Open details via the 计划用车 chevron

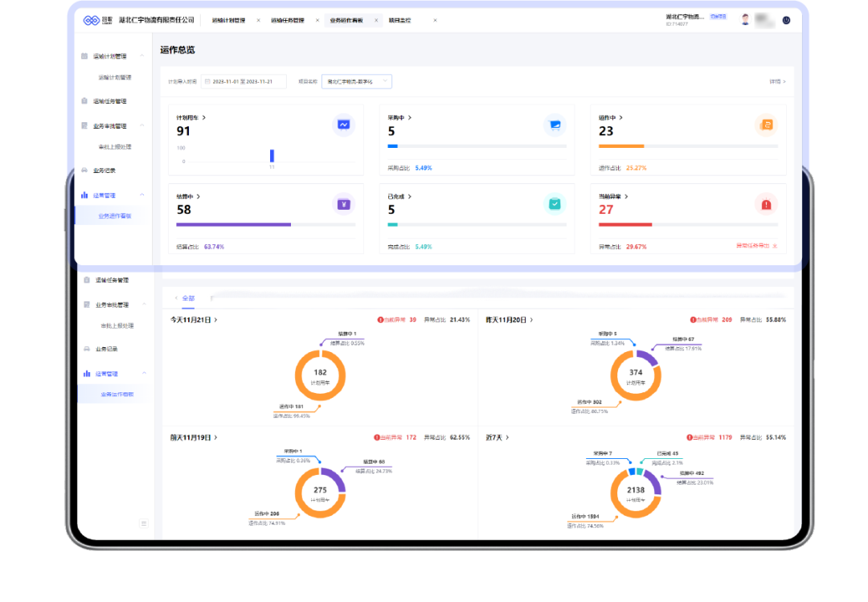(x=204, y=117)
